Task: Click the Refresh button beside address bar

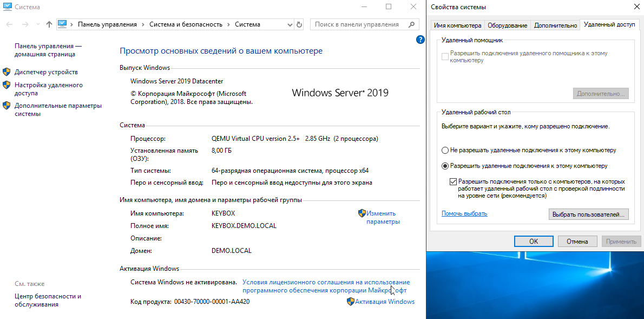Action: pyautogui.click(x=299, y=24)
